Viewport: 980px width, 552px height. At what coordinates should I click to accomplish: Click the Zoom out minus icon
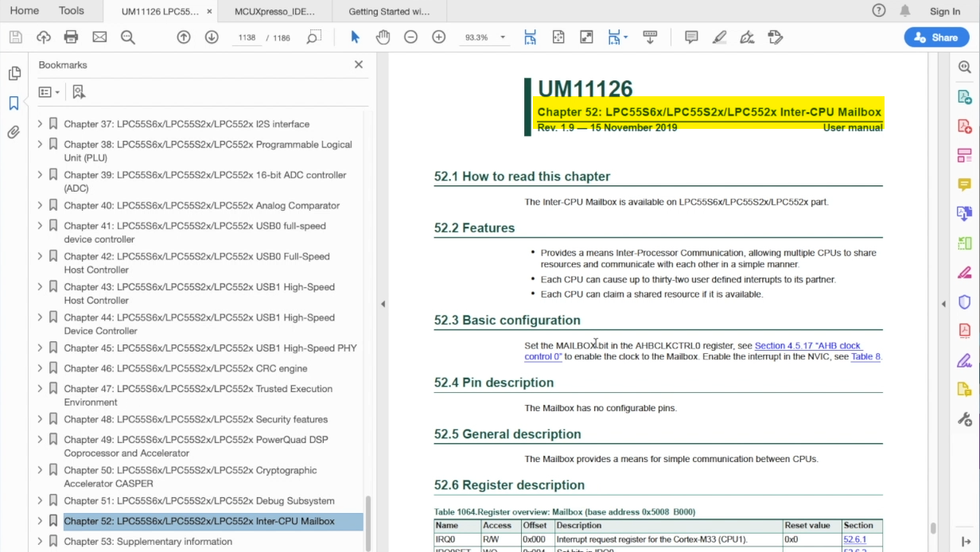410,37
